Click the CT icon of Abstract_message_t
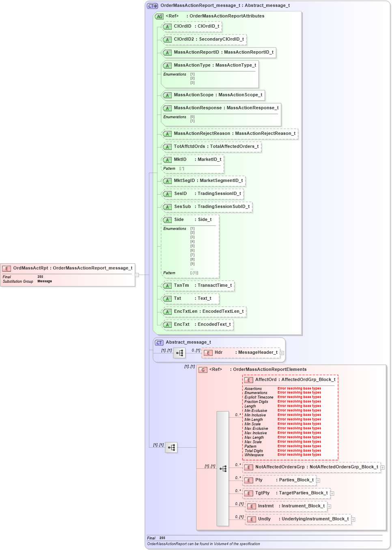The width and height of the screenshot is (392, 550). coord(159,342)
